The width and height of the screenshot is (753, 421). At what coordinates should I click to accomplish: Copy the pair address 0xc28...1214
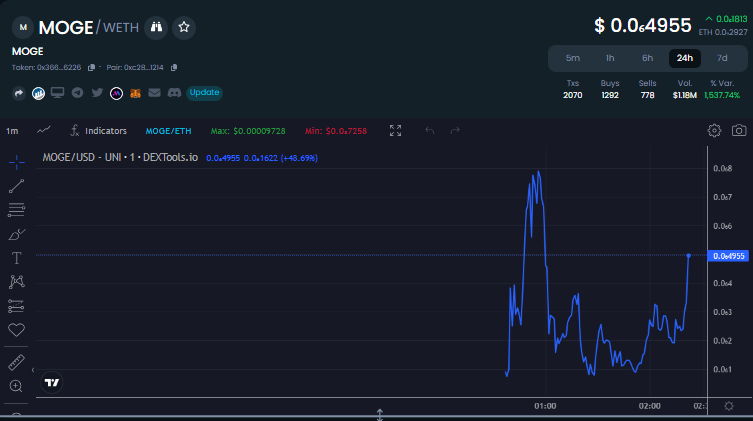pos(174,68)
